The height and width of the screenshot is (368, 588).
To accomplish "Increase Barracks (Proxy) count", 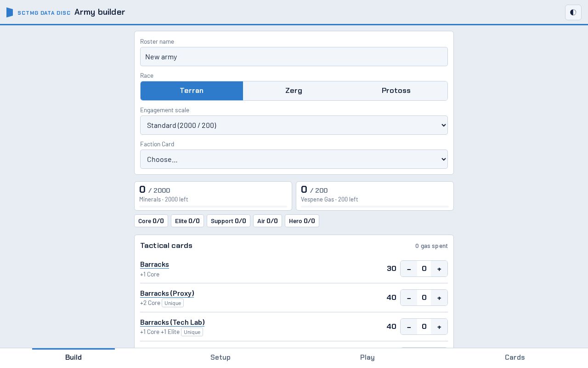I will click(x=439, y=298).
